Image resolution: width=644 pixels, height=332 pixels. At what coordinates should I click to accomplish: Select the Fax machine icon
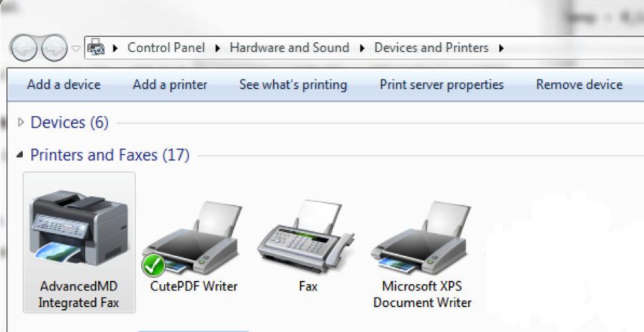click(306, 237)
